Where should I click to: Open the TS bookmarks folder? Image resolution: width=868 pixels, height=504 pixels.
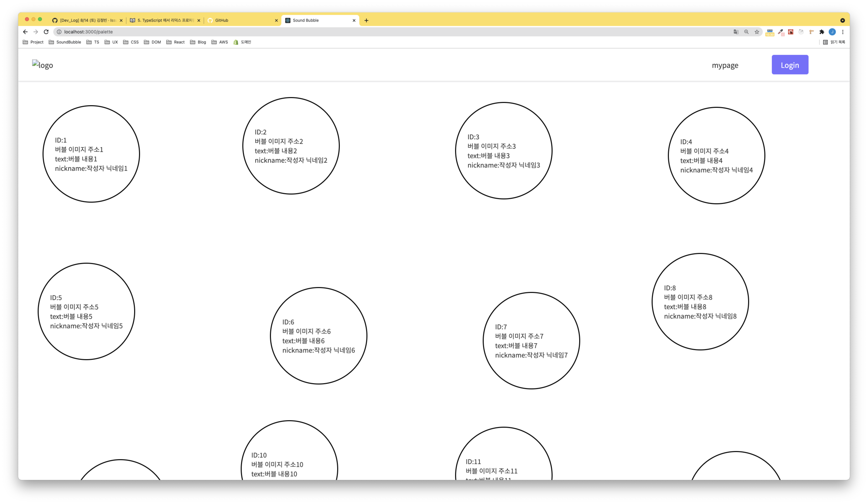(x=93, y=42)
